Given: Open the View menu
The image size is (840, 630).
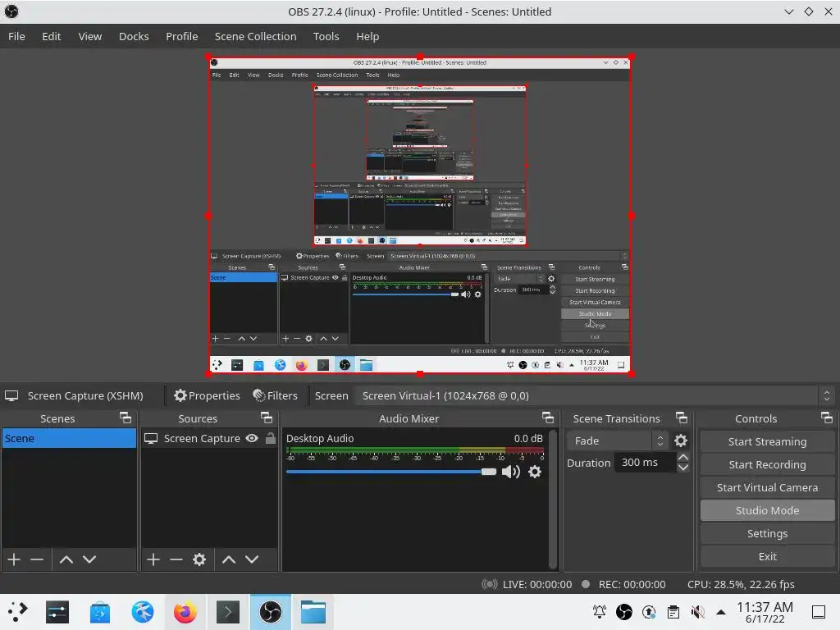Looking at the screenshot, I should coord(90,36).
